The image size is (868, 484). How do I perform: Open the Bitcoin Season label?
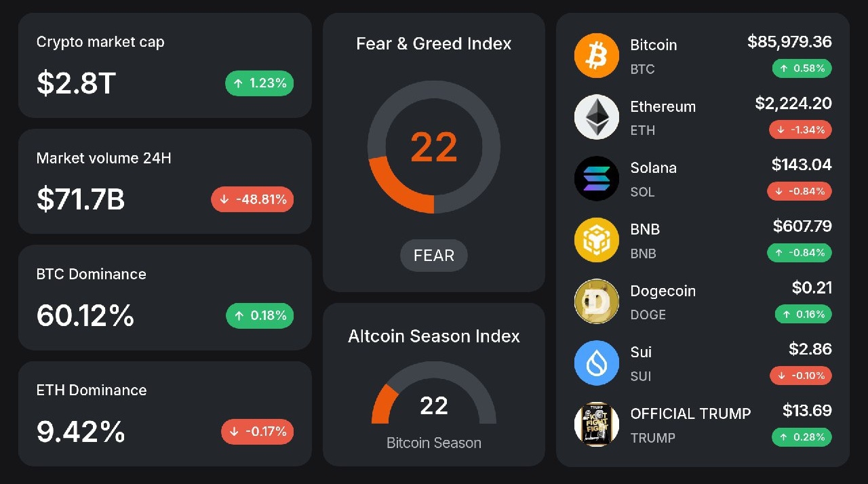[434, 443]
